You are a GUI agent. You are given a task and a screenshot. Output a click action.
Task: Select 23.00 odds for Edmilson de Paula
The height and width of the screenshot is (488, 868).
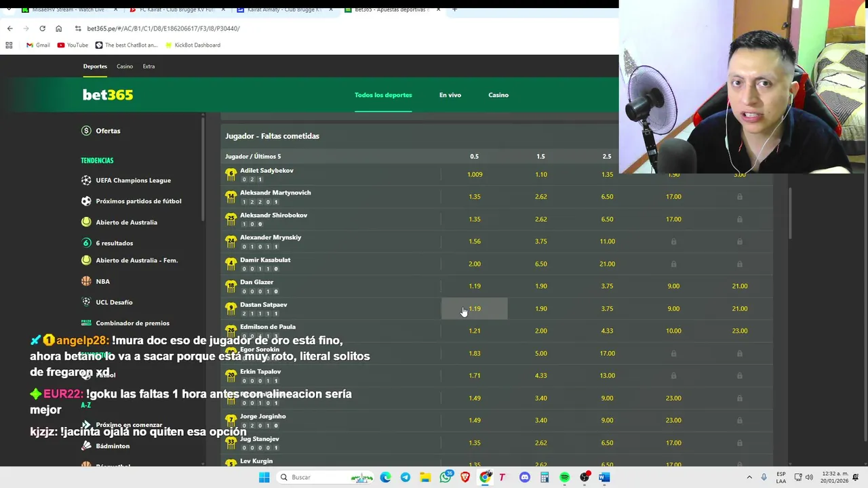[740, 331]
